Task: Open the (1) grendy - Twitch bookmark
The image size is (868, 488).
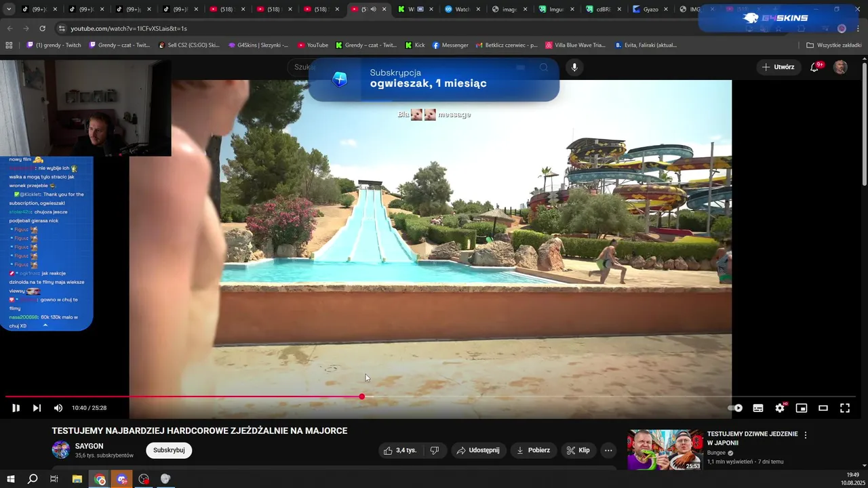Action: [x=54, y=45]
